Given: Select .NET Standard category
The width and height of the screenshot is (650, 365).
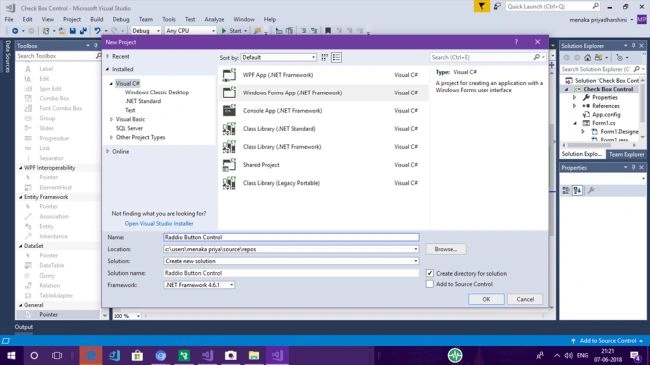Looking at the screenshot, I should [143, 101].
